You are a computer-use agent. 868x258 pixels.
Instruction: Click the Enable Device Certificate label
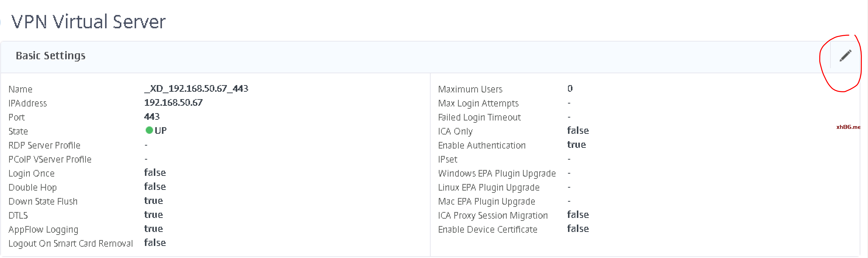coord(488,229)
